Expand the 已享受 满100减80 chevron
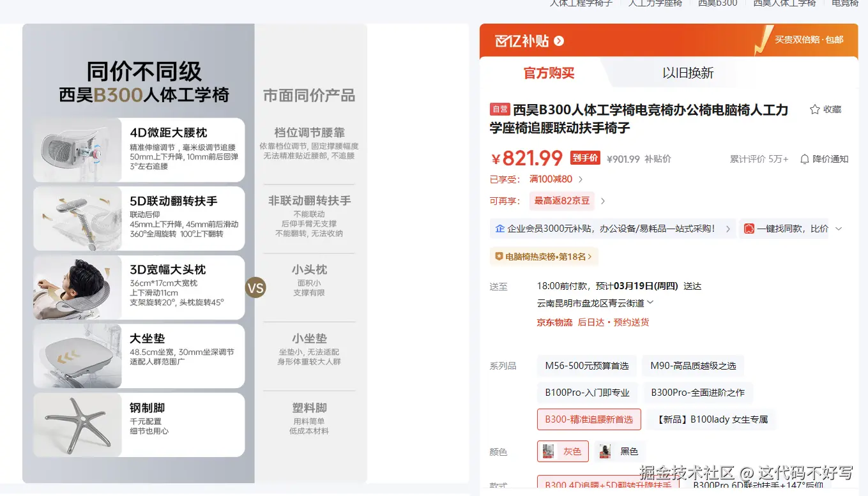868x496 pixels. pos(581,179)
